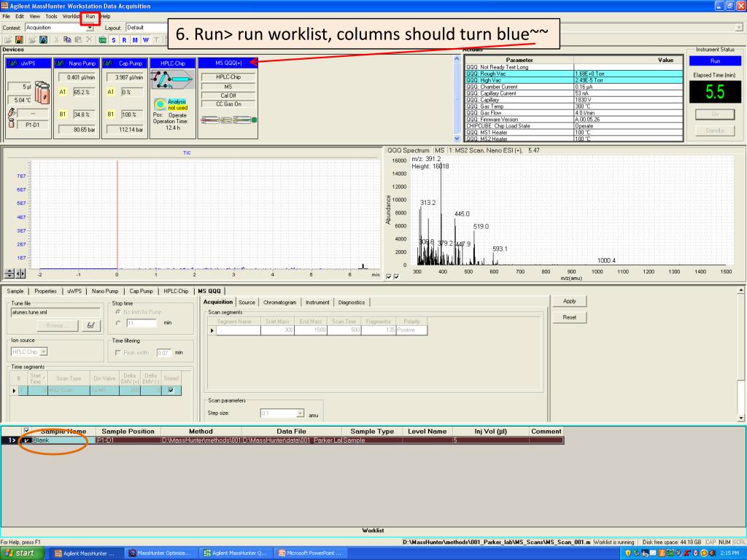Click the Nano Pump device header
The image size is (747, 560).
(x=77, y=63)
